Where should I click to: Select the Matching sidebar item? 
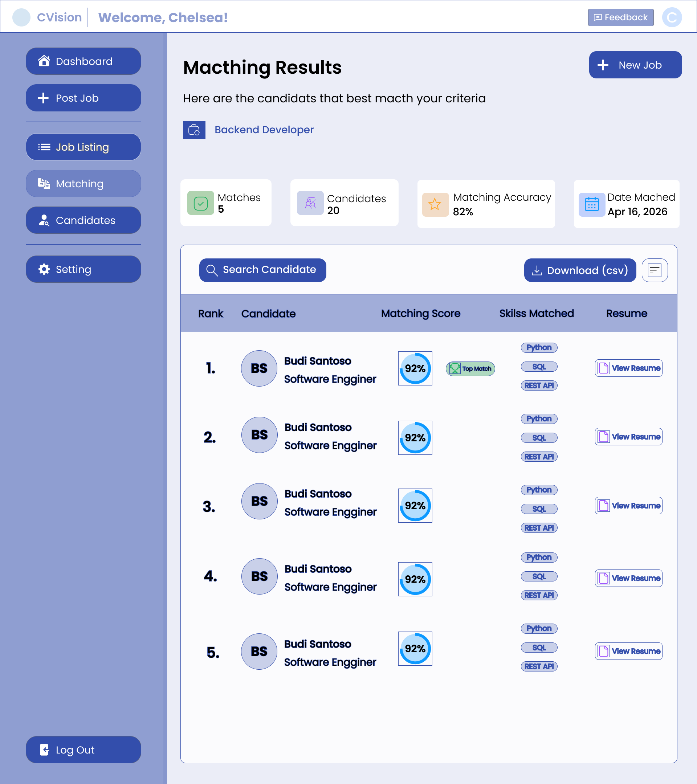tap(83, 184)
